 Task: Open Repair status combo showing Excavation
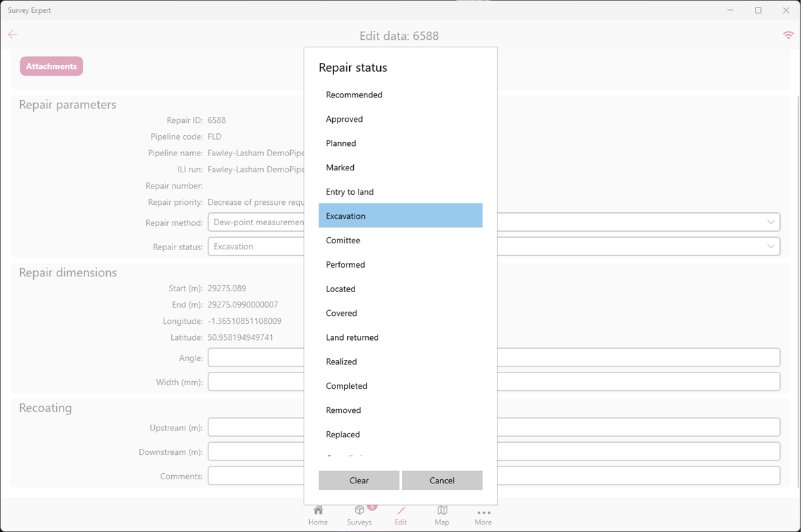pos(494,246)
